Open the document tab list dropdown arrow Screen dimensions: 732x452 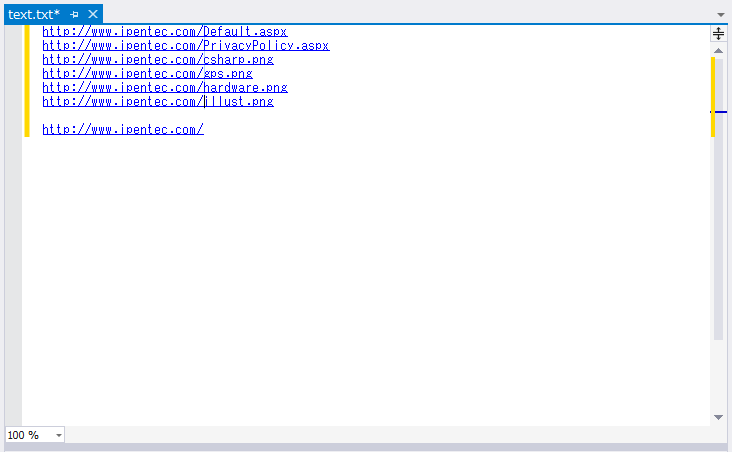tap(721, 15)
